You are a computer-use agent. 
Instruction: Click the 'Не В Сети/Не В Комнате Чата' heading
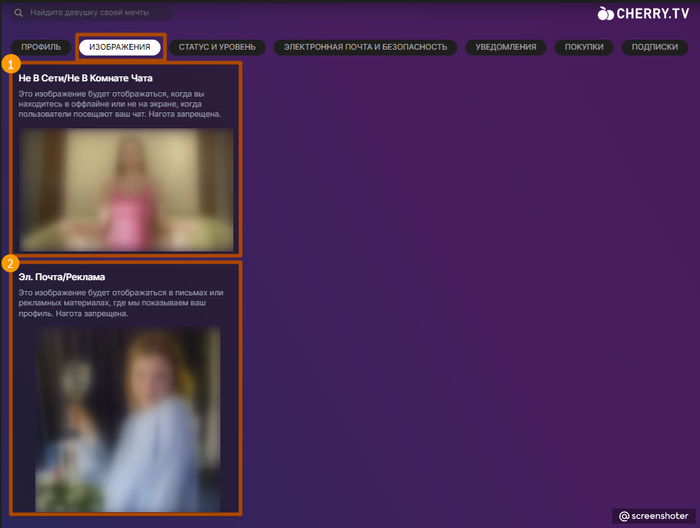tap(85, 78)
